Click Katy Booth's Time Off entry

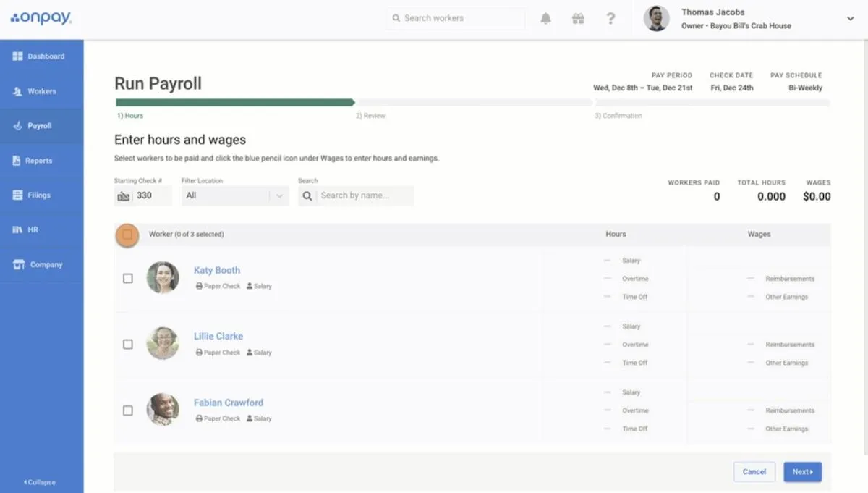coord(626,297)
